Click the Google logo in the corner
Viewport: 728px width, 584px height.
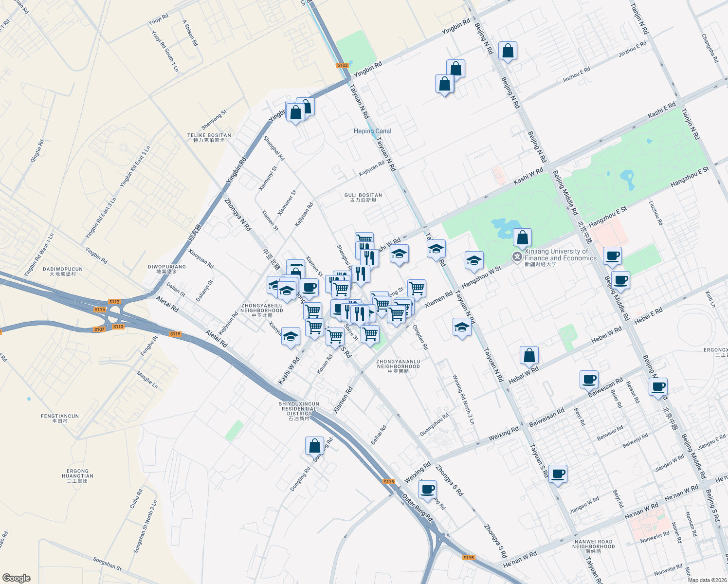(x=16, y=578)
